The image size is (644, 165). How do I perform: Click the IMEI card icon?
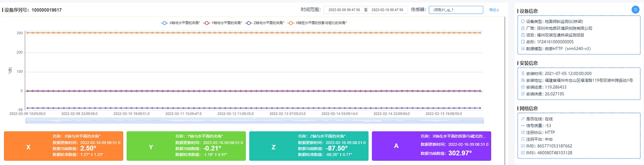point(523,146)
